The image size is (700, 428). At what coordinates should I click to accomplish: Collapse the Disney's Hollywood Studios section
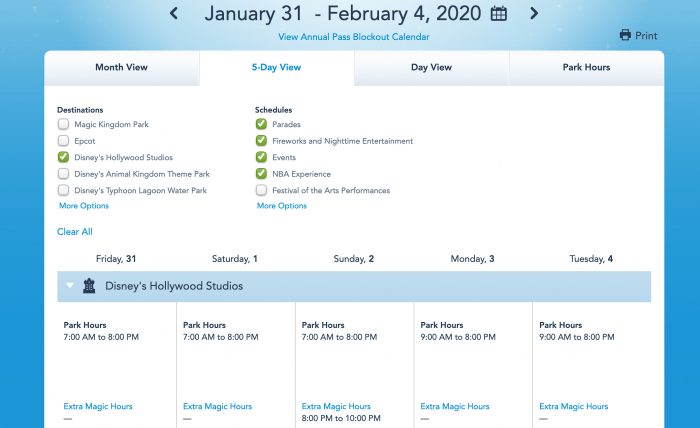(x=70, y=286)
